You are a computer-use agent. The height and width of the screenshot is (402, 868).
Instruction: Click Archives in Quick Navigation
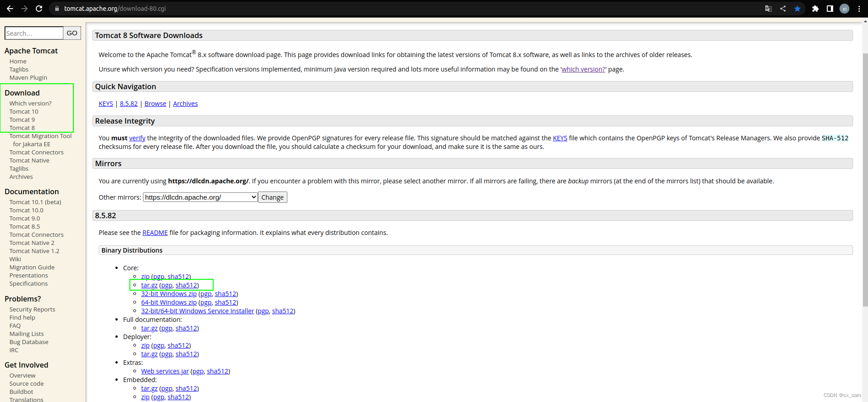(x=185, y=104)
